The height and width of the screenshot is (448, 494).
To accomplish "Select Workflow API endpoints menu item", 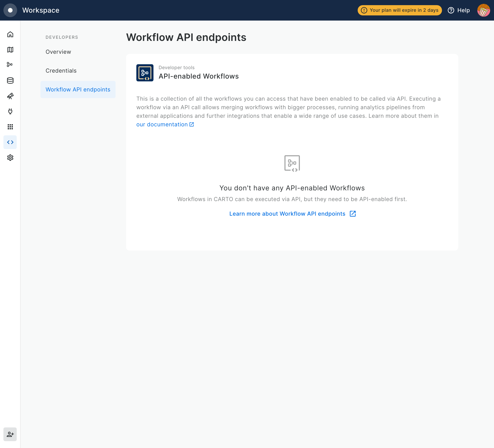I will pos(78,90).
